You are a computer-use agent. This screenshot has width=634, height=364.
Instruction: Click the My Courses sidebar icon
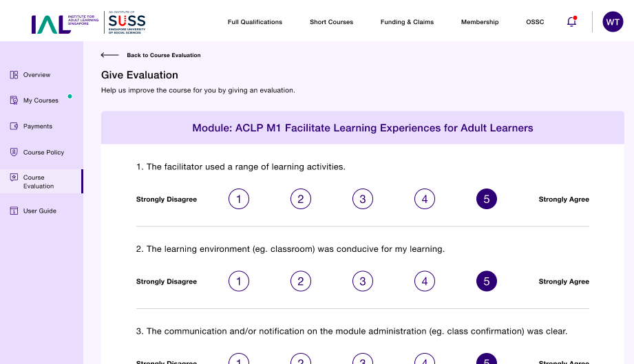(x=14, y=100)
